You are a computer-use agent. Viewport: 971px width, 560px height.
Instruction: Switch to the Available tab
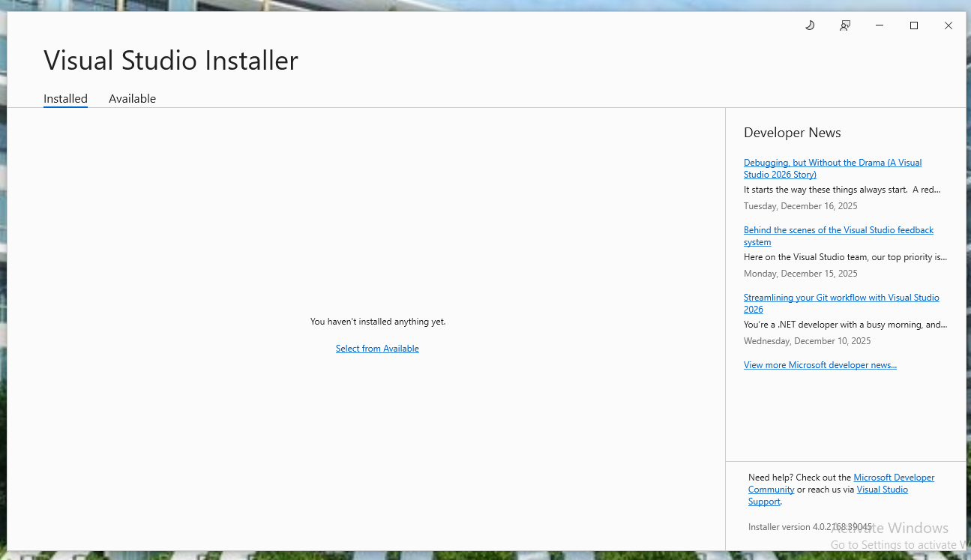pyautogui.click(x=132, y=99)
